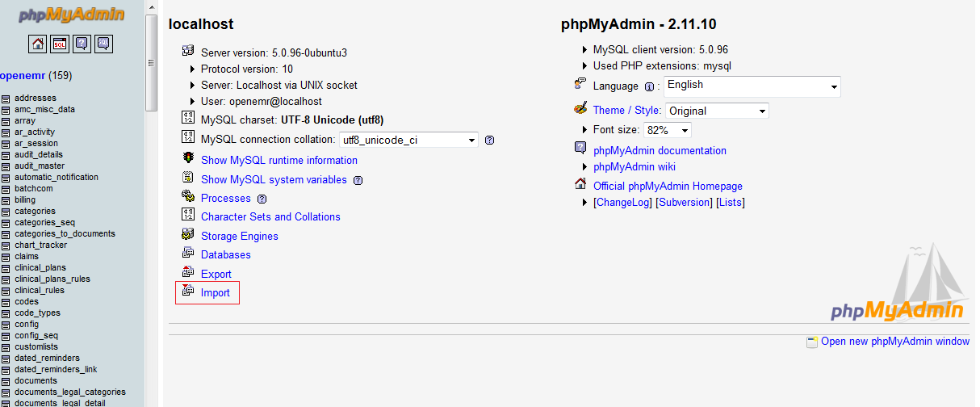Click the new window icon
This screenshot has height=407, width=980.
[x=812, y=342]
